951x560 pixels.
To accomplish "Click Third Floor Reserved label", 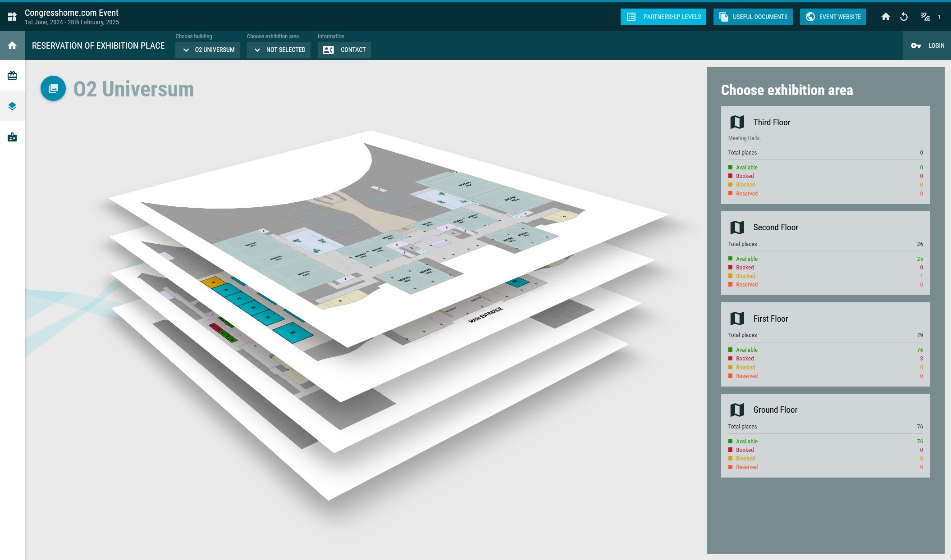I will click(x=747, y=194).
